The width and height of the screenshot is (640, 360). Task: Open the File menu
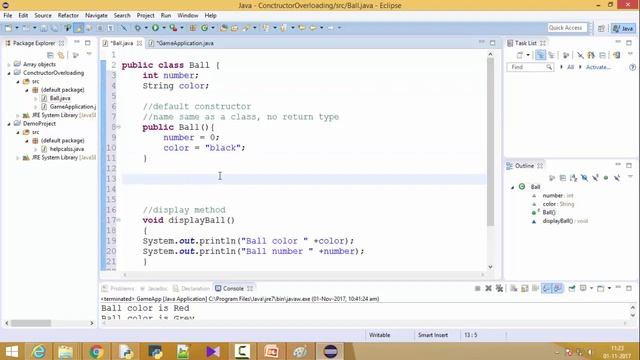pyautogui.click(x=7, y=15)
